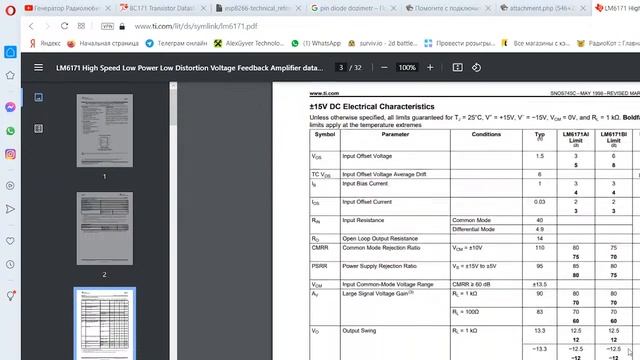Show page thumbnails view in PDF sidebar
This screenshot has width=640, height=360.
click(x=38, y=97)
